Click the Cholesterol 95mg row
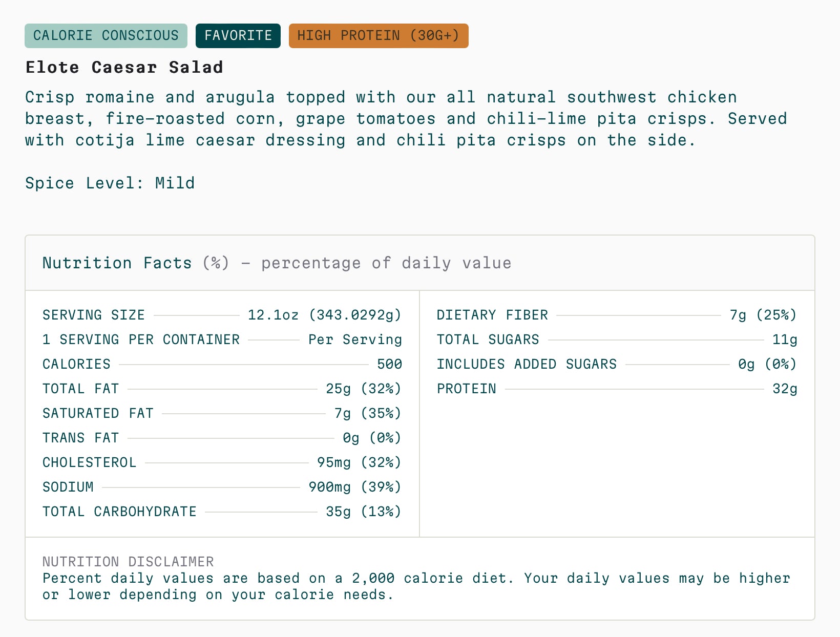The width and height of the screenshot is (840, 637). tap(222, 462)
